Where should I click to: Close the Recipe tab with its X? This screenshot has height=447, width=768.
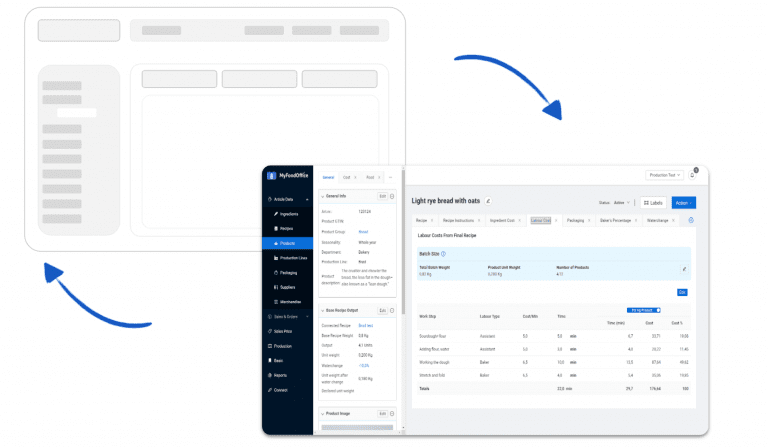433,220
